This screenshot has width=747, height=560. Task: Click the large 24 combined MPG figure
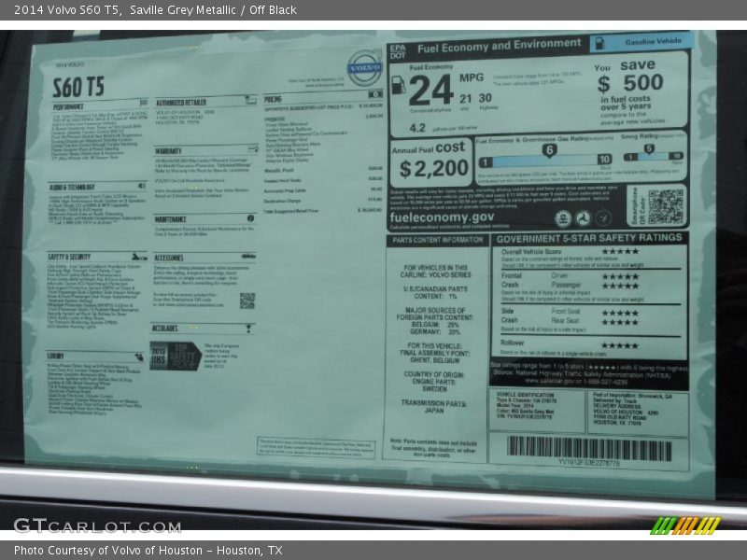430,91
